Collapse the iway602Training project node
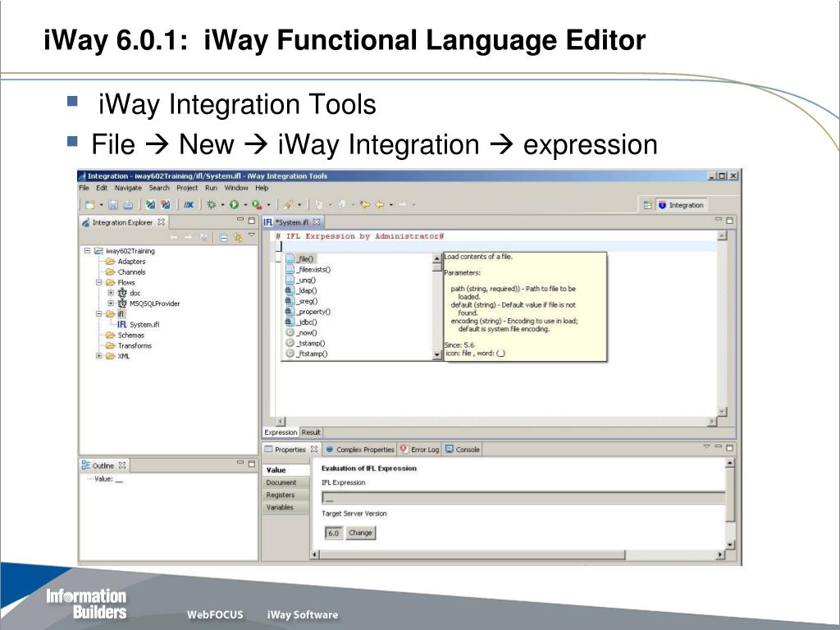This screenshot has height=630, width=840. coord(87,251)
